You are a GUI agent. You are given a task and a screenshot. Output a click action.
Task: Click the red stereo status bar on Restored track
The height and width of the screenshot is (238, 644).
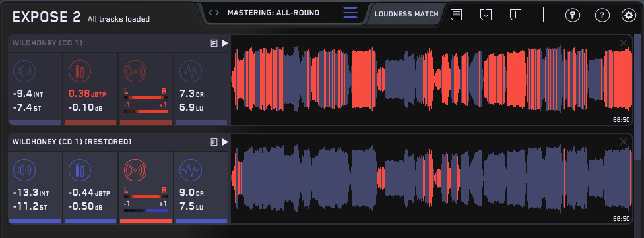(x=146, y=221)
